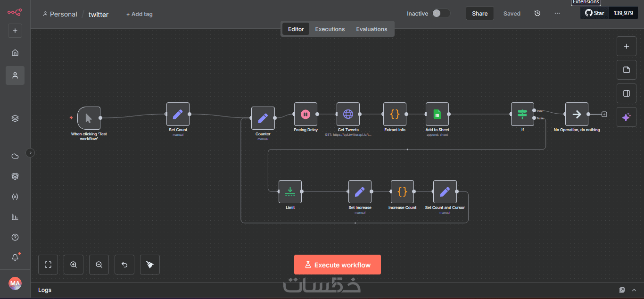Open the Add to Sheet Google Sheets node

click(x=437, y=114)
